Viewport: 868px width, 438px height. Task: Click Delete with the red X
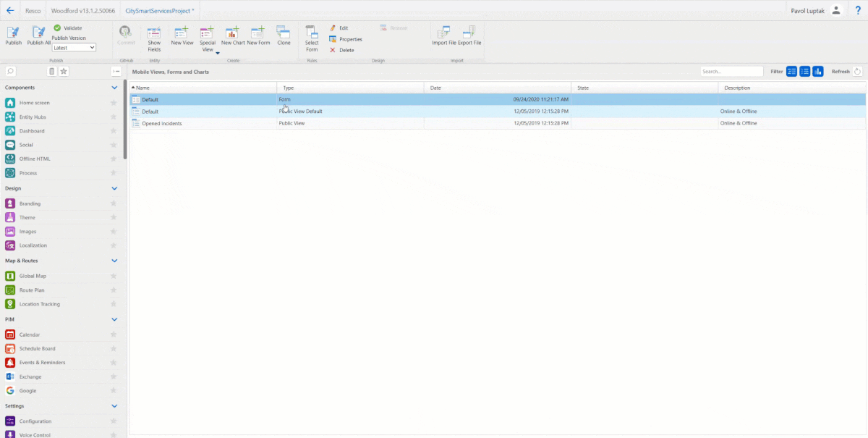point(342,50)
